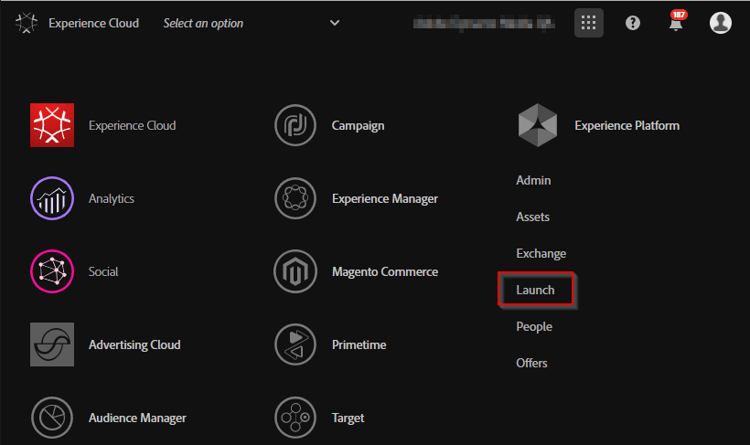Open the Primetime app icon
The height and width of the screenshot is (445, 750).
pyautogui.click(x=295, y=345)
